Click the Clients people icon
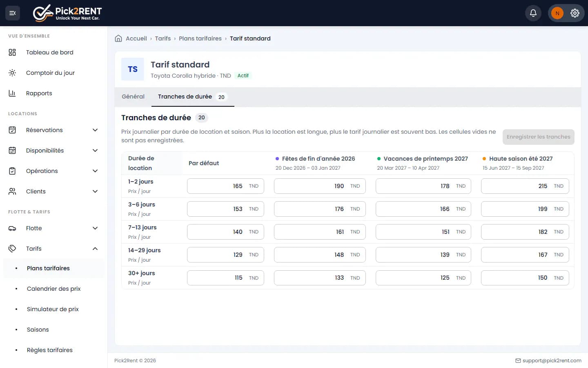The width and height of the screenshot is (588, 368). click(12, 191)
